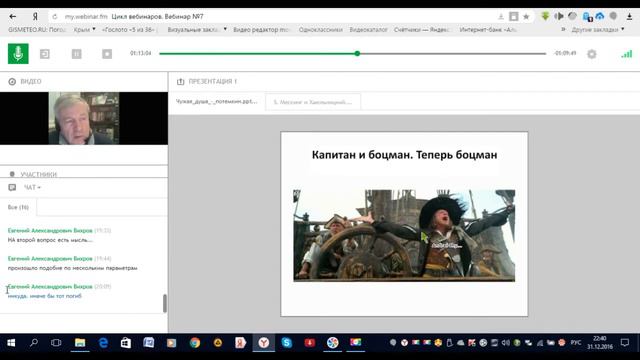Screen dimensions: 640x360
Task: Click the pirate ship image on the slide
Action: point(404,236)
